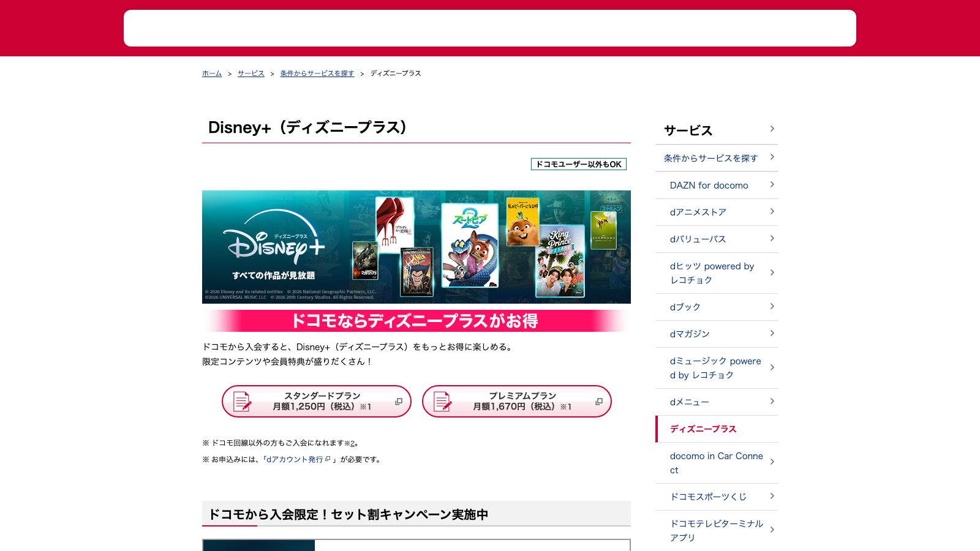The height and width of the screenshot is (551, 980).
Task: Click chevron next to サービス heading
Action: click(772, 129)
